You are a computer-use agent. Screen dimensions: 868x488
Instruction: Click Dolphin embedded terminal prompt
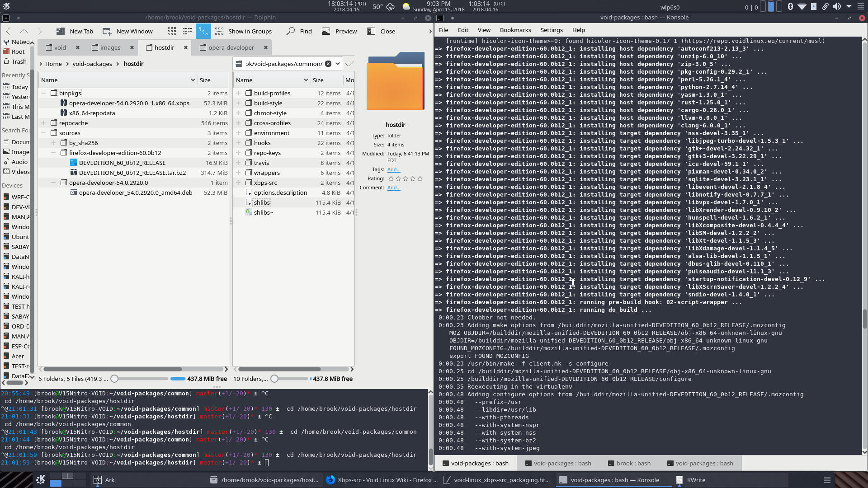click(x=267, y=463)
